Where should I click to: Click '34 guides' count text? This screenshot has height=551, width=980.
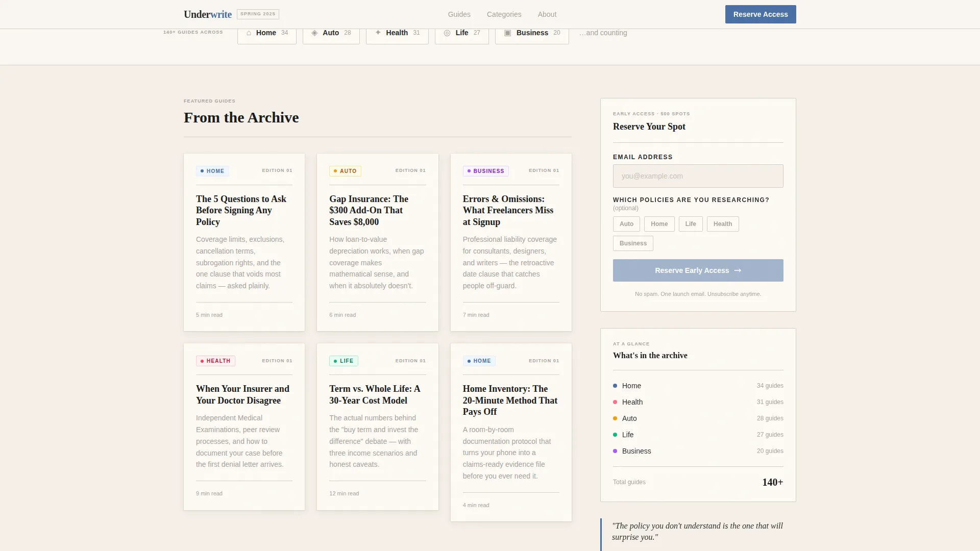pyautogui.click(x=770, y=386)
